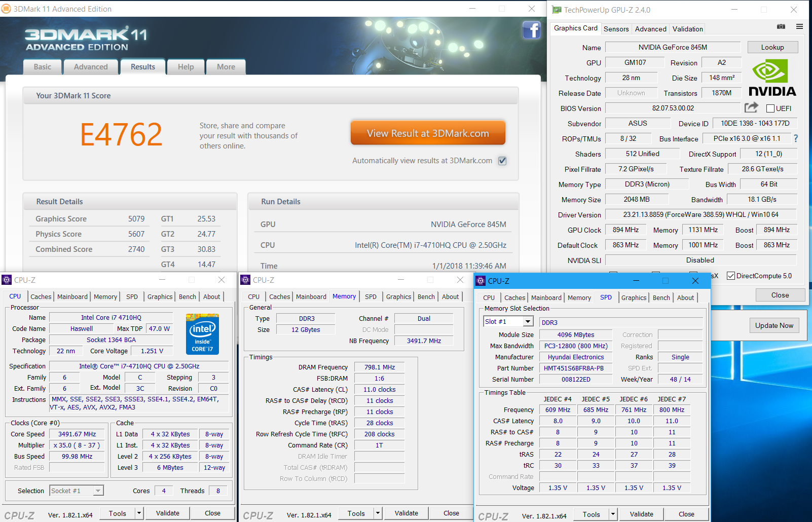The width and height of the screenshot is (812, 522).
Task: Click the Manufacturer value Hyundai Electronics
Action: (576, 357)
